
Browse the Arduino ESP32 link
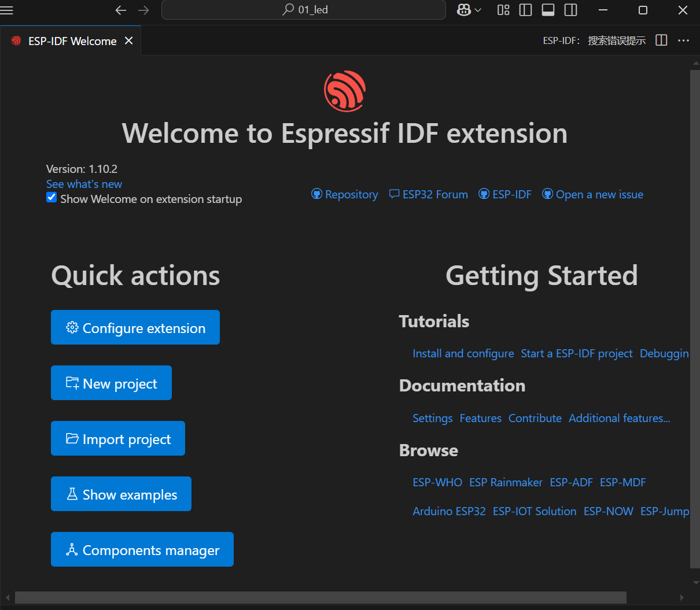coord(450,511)
